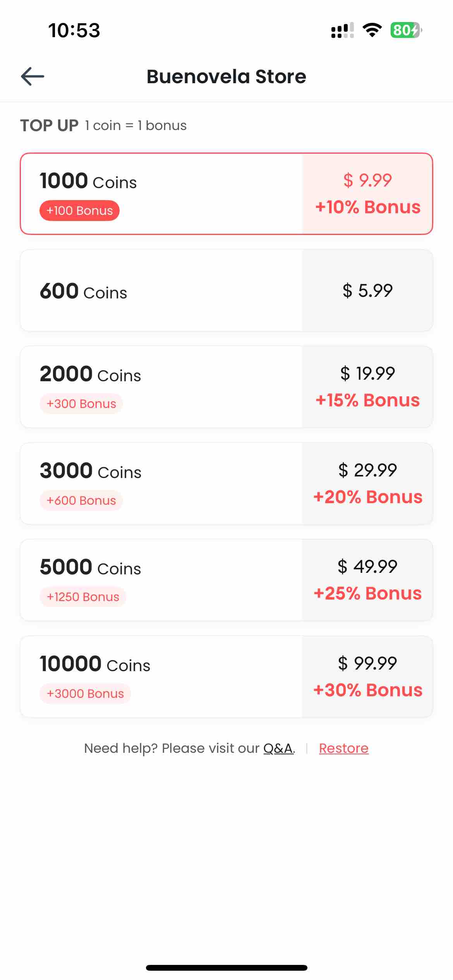Image resolution: width=453 pixels, height=980 pixels.
Task: Click the $ 49.99 price panel
Action: point(367,580)
